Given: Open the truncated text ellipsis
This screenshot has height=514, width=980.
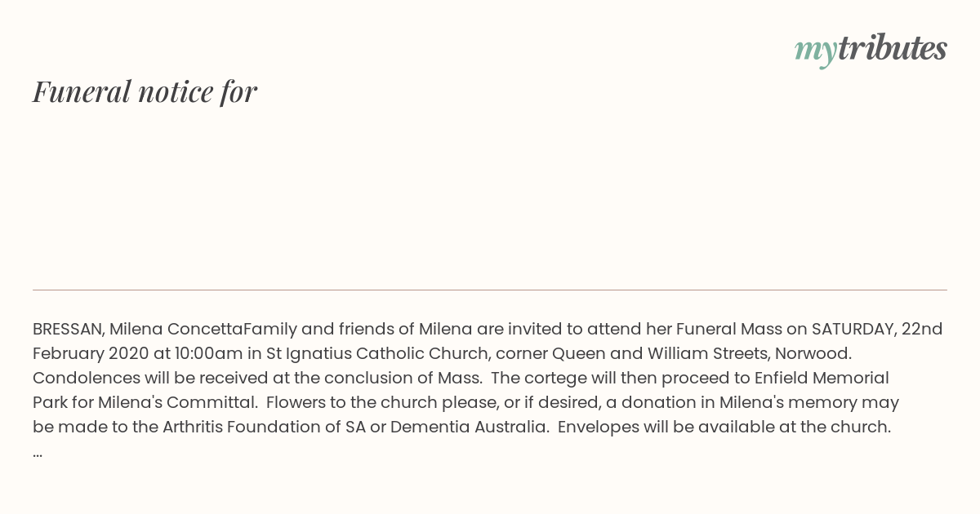Looking at the screenshot, I should [x=38, y=454].
